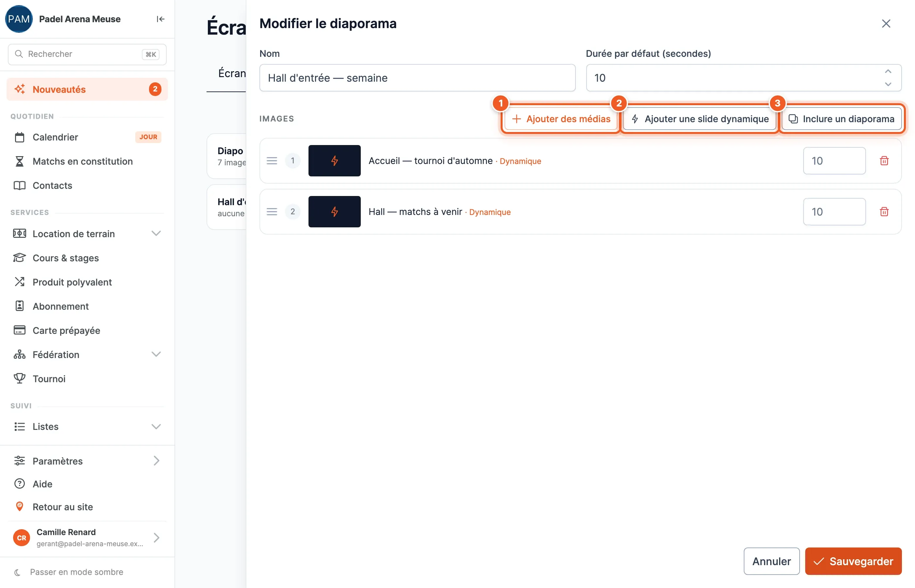Viewport: 915px width, 588px height.
Task: Open Camille Renard account menu
Action: point(87,538)
